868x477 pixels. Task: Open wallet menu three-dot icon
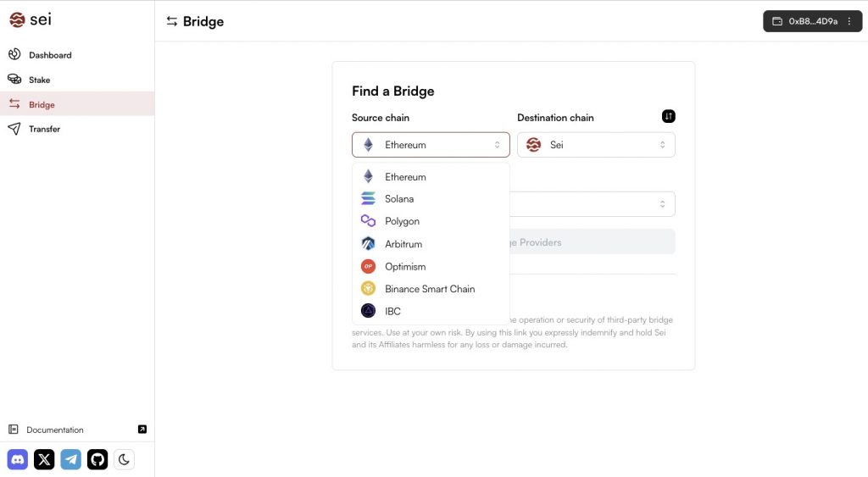click(849, 21)
